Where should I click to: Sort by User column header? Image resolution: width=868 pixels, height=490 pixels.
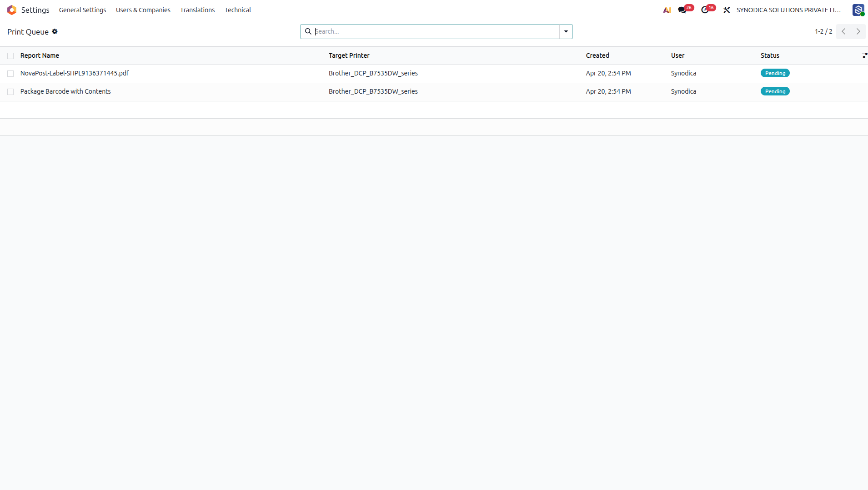coord(677,55)
